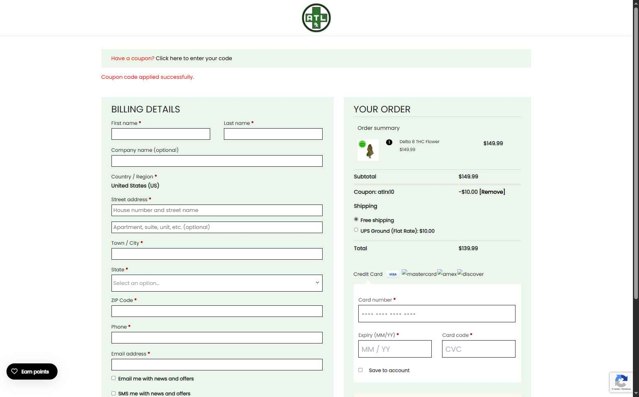Focus the Email address field
The image size is (639, 397).
217,365
